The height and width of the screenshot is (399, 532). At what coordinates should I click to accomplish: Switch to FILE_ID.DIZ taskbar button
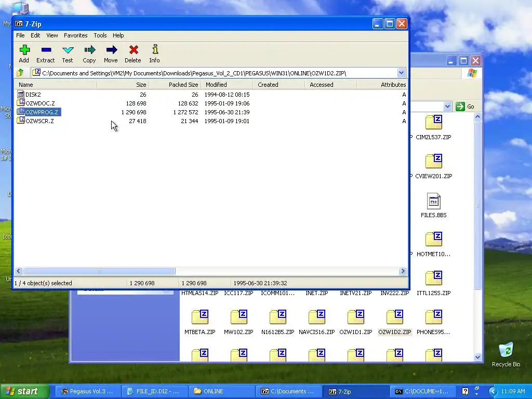[x=154, y=392]
